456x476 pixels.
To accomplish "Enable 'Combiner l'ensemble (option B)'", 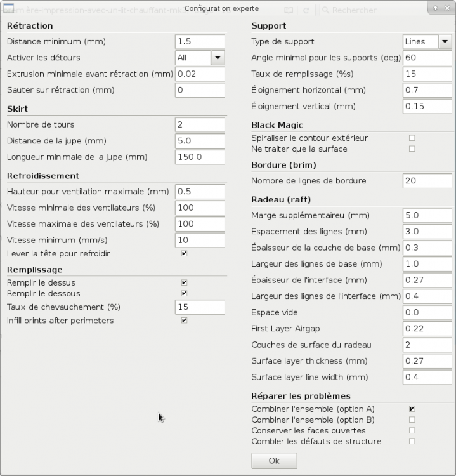I will pos(412,420).
